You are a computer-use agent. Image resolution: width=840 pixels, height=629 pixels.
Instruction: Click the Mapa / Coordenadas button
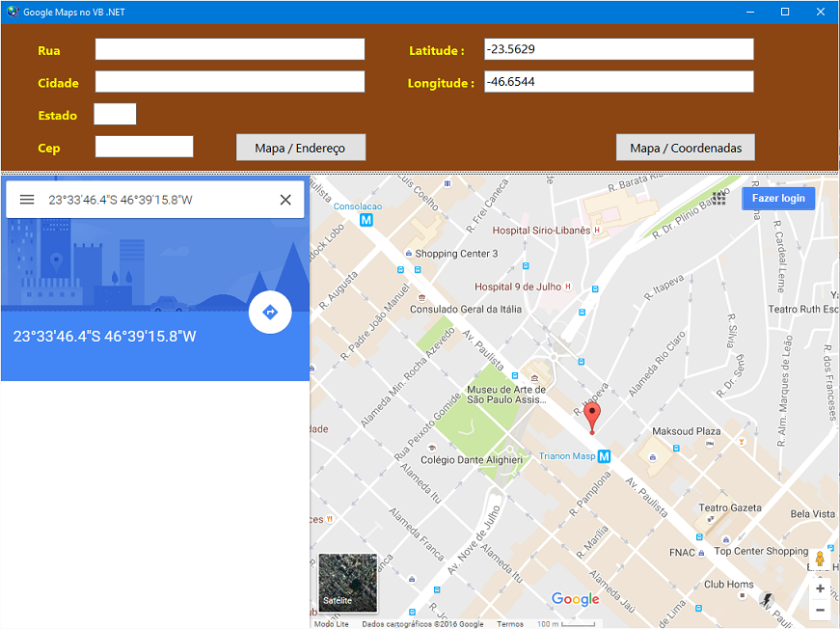coord(686,148)
